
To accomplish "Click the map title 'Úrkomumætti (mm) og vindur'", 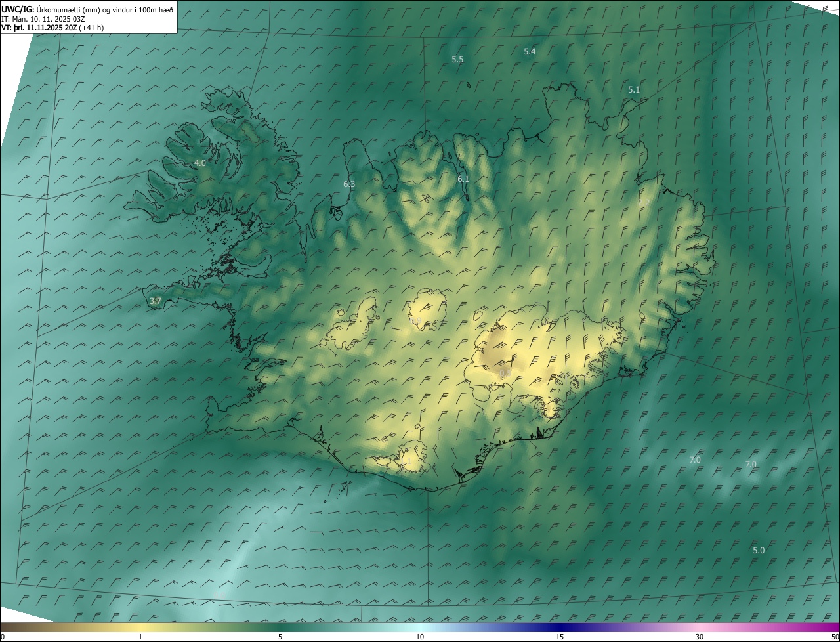I will (105, 9).
